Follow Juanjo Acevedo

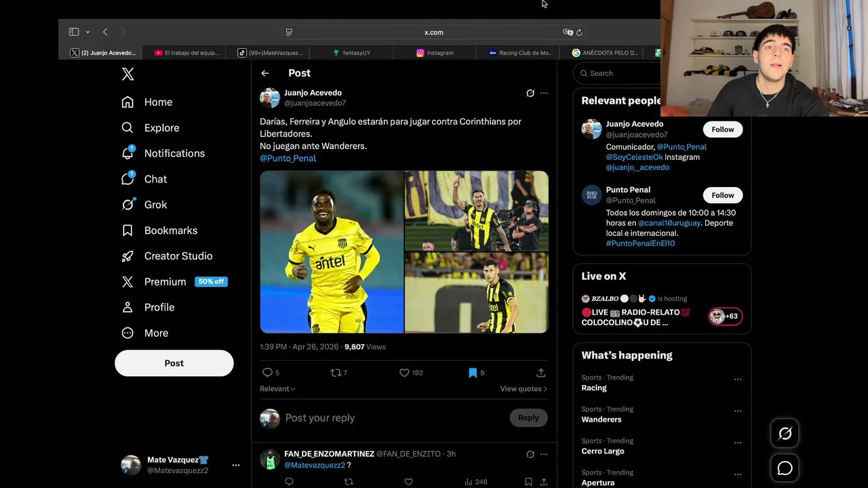tap(723, 129)
